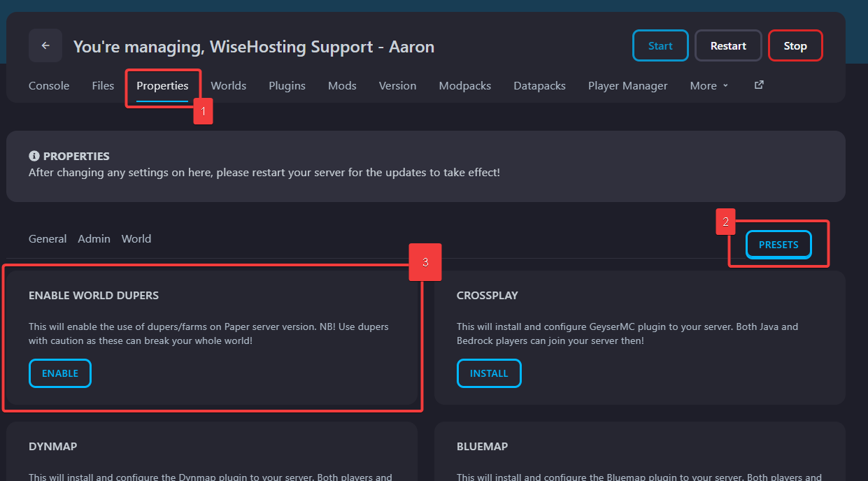Click the "You're managing, WiseHosting Support - Aaron" title
Screen dimensions: 868x481
click(254, 47)
